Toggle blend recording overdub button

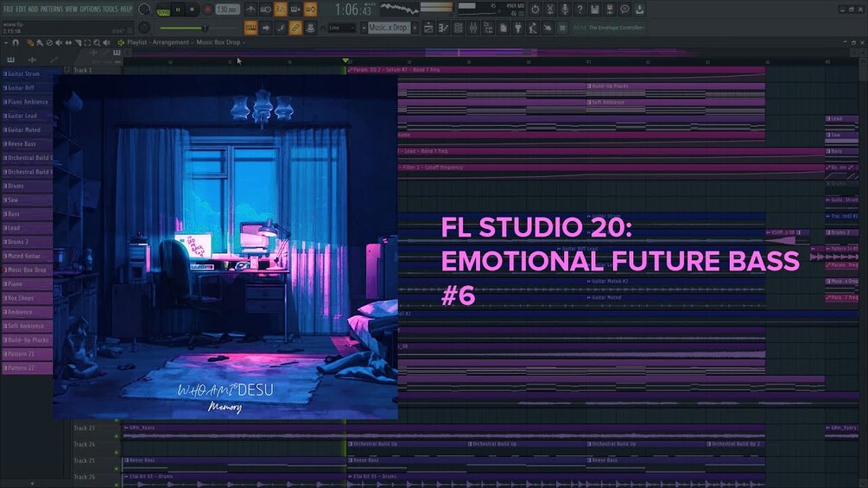[295, 10]
